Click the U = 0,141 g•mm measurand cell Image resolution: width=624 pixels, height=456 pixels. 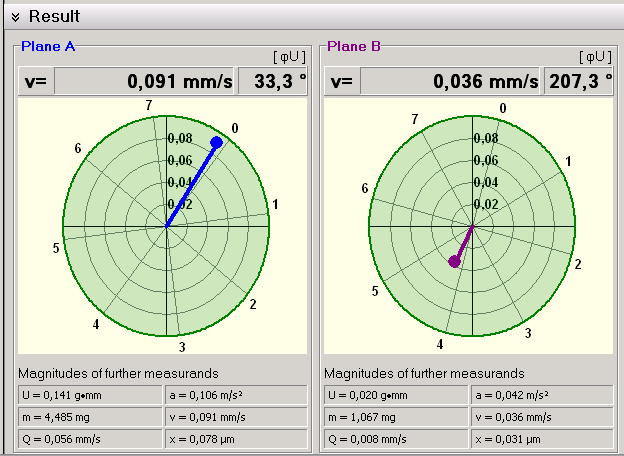[90, 394]
